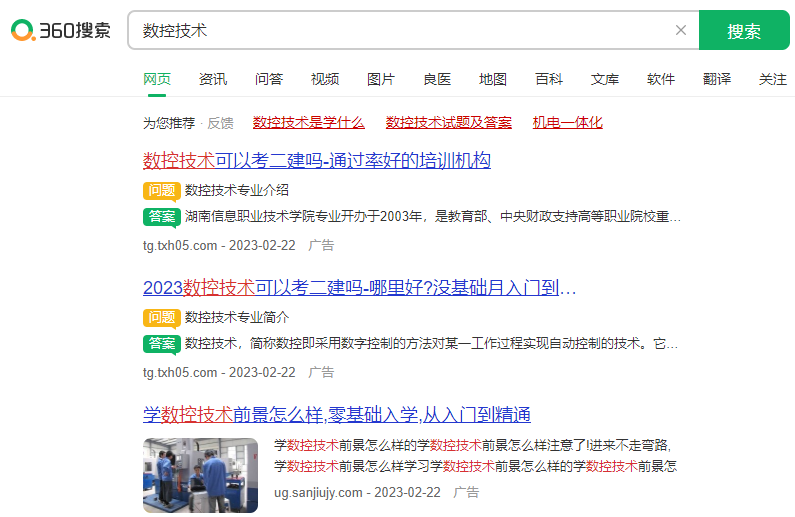Click the workshop thumbnail image
The width and height of the screenshot is (795, 517).
click(200, 475)
